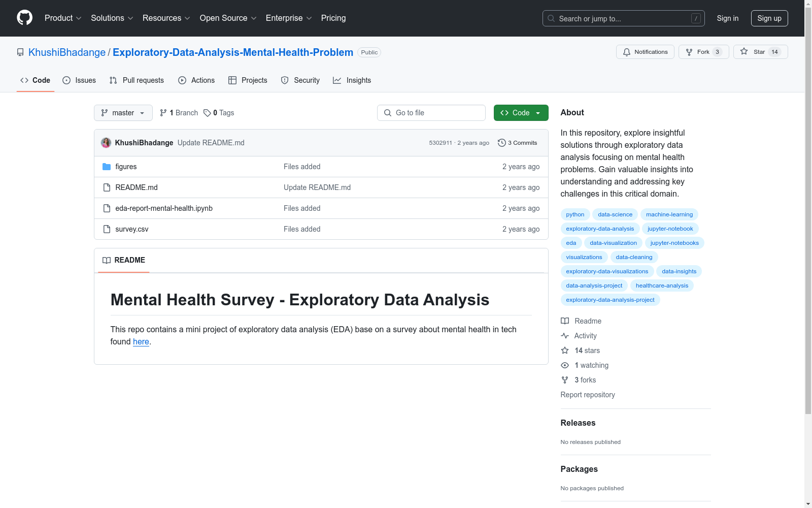
Task: Click the Go to file search field
Action: (x=431, y=113)
